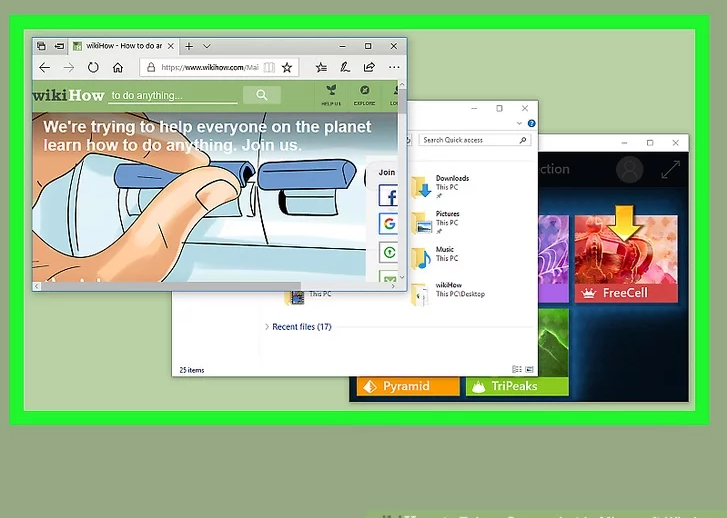The image size is (727, 518).
Task: Click the Edge horizontal scrollbar thumb
Action: (171, 286)
